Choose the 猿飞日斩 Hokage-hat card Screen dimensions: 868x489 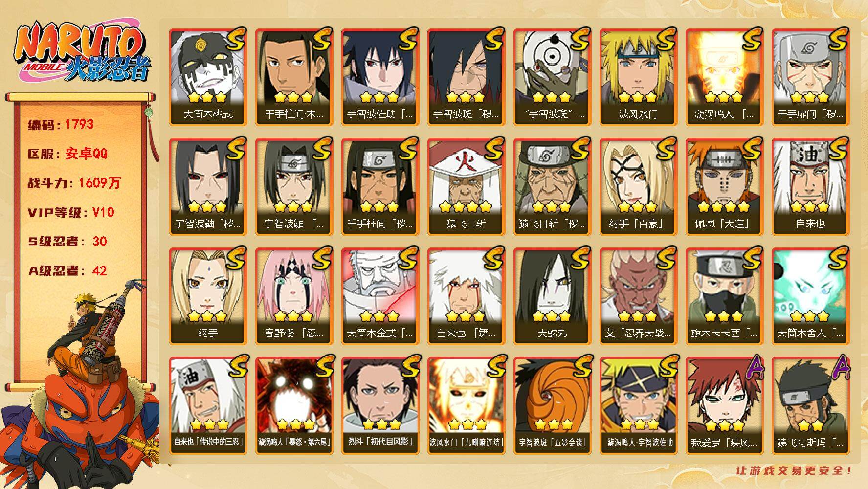point(466,187)
